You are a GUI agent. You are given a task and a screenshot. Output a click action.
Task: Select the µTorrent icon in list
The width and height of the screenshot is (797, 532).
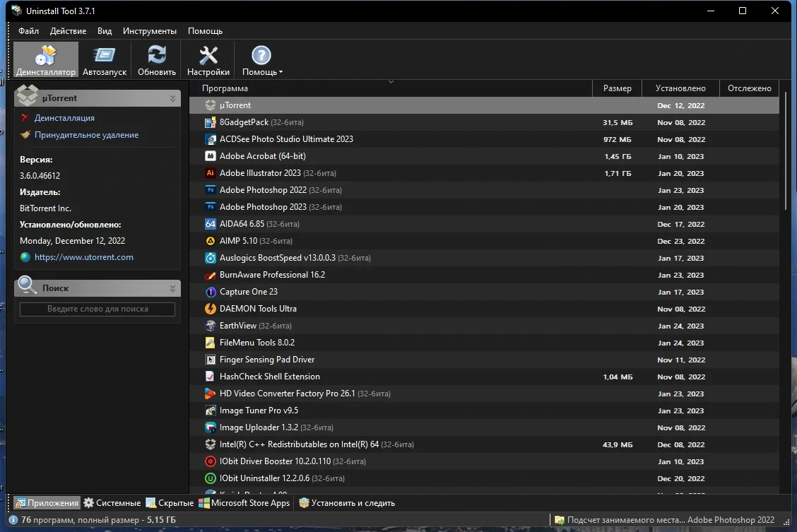tap(210, 105)
